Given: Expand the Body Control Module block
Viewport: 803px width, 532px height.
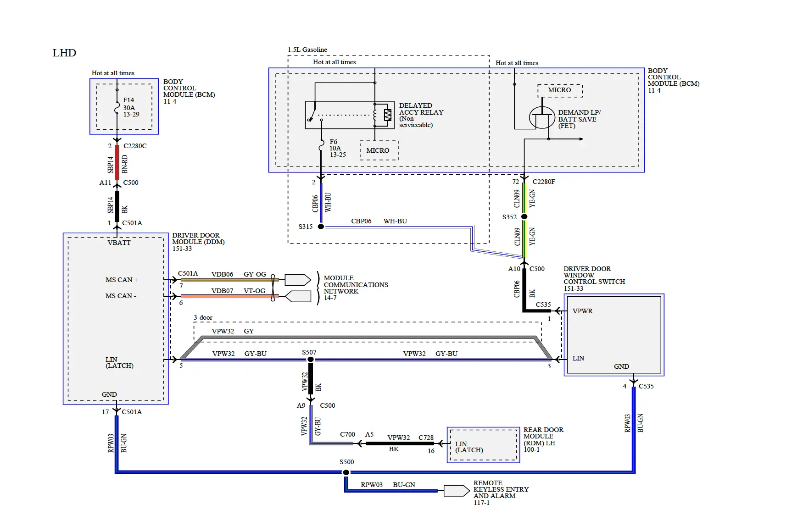Looking at the screenshot, I should (x=124, y=106).
